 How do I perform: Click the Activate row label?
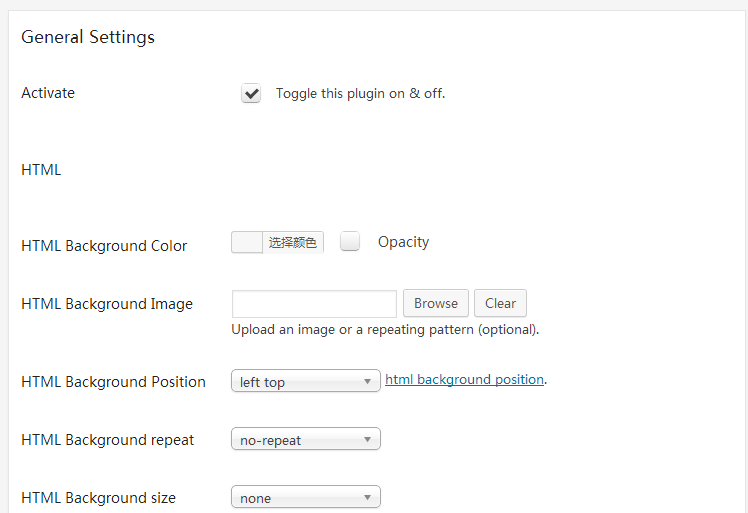click(x=48, y=93)
